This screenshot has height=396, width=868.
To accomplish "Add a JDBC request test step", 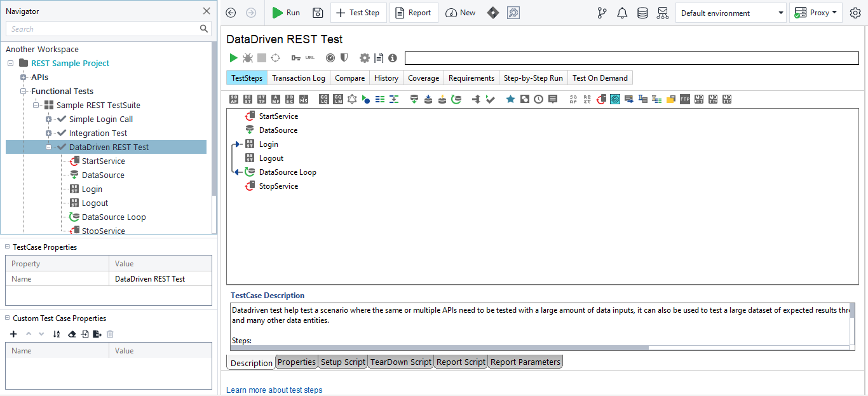I will point(290,99).
